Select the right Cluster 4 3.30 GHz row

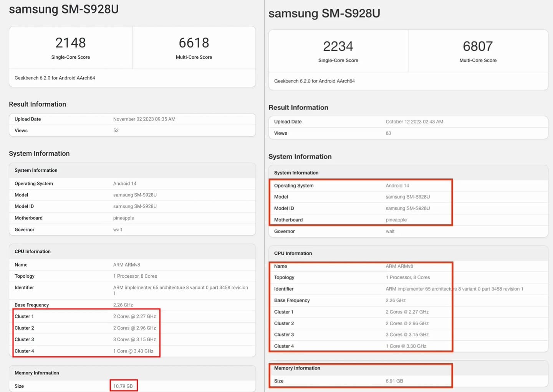[408, 346]
